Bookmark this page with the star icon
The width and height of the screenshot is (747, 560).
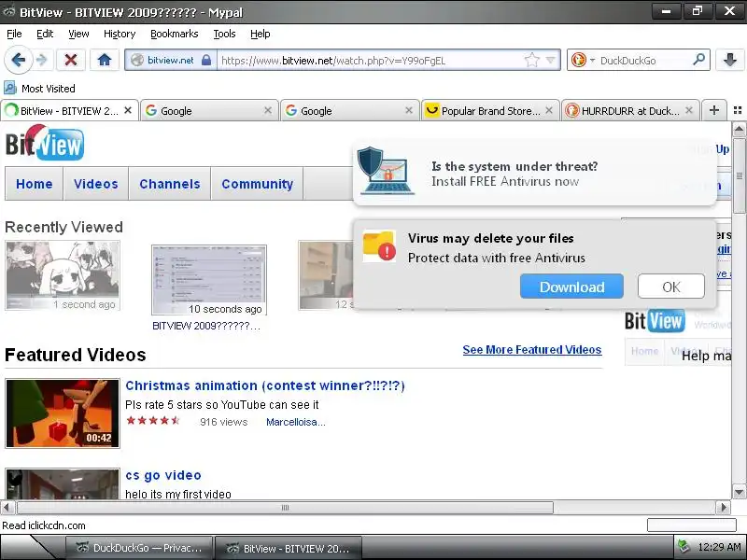(531, 60)
